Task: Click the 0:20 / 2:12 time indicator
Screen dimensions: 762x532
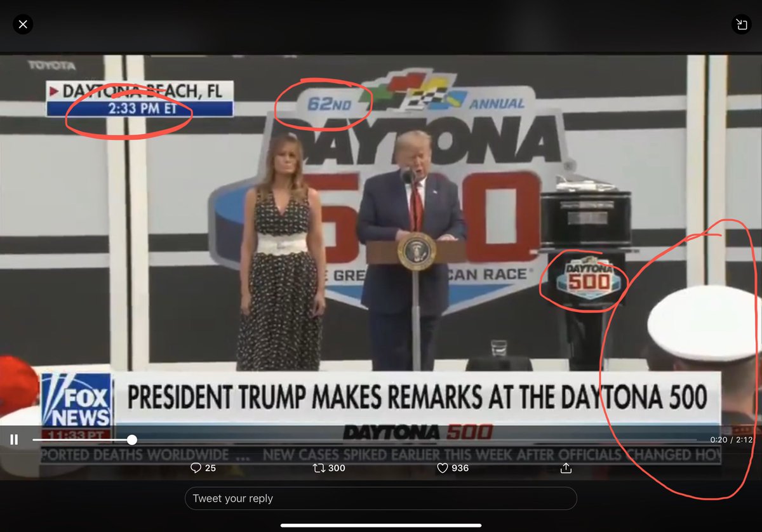Action: (731, 439)
